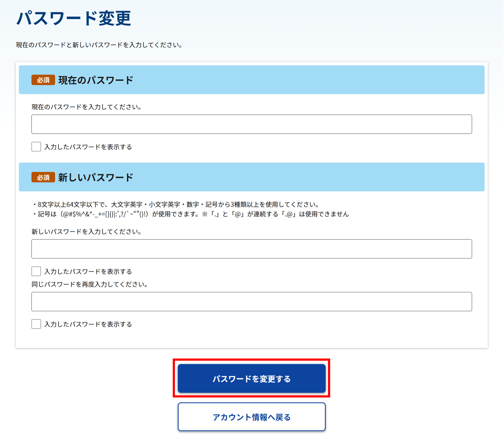Click アカウント情報へ戻る button

(x=252, y=417)
